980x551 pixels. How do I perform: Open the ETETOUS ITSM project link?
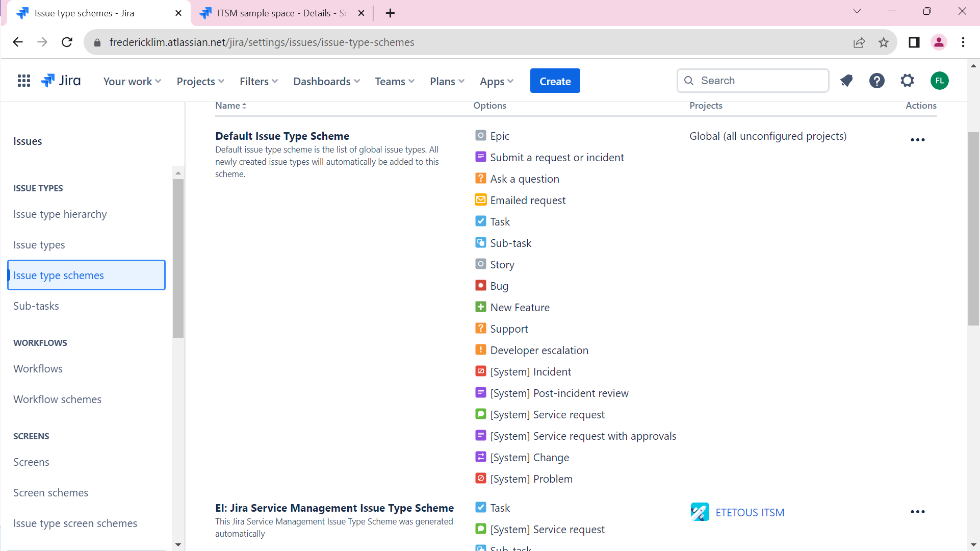[750, 512]
